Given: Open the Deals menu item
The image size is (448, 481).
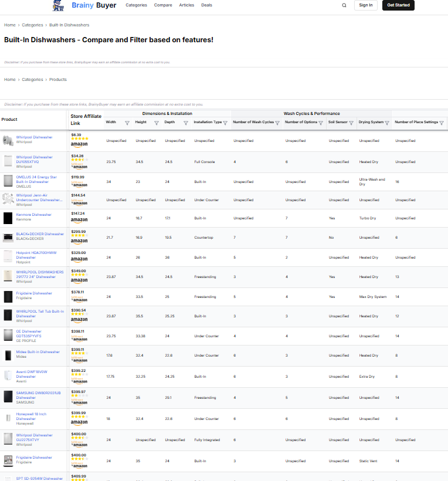Looking at the screenshot, I should [x=206, y=5].
